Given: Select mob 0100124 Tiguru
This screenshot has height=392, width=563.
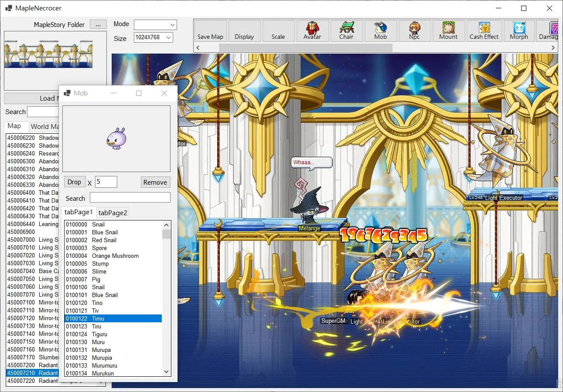Looking at the screenshot, I should 113,334.
